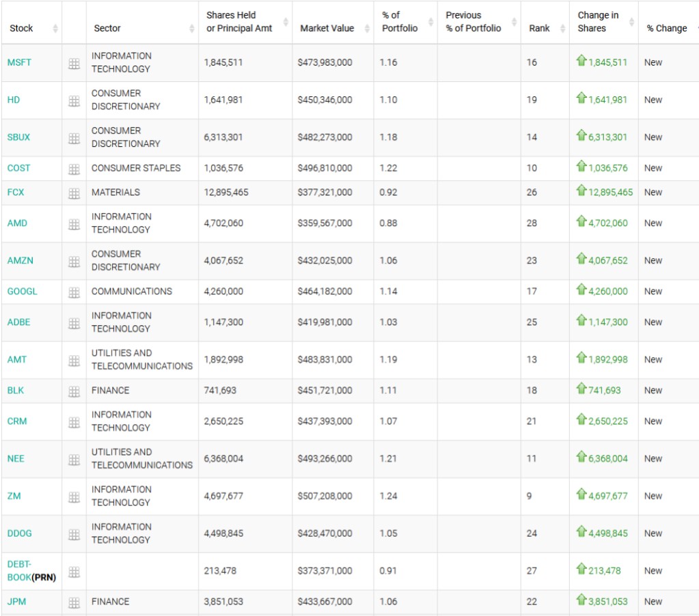Click the grid icon next to SBUX
The image size is (699, 616).
pos(74,138)
